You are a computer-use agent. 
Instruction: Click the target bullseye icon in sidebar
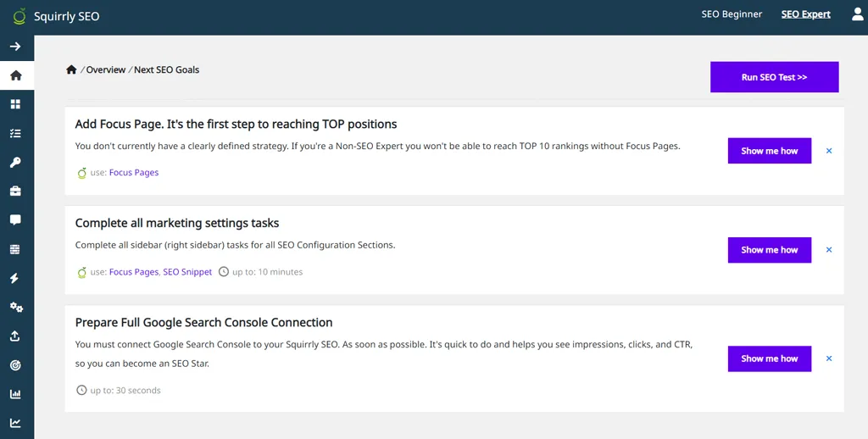[15, 365]
